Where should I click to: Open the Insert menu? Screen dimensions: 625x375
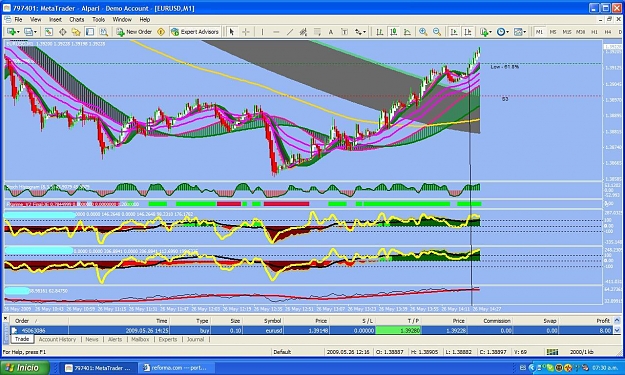point(55,20)
